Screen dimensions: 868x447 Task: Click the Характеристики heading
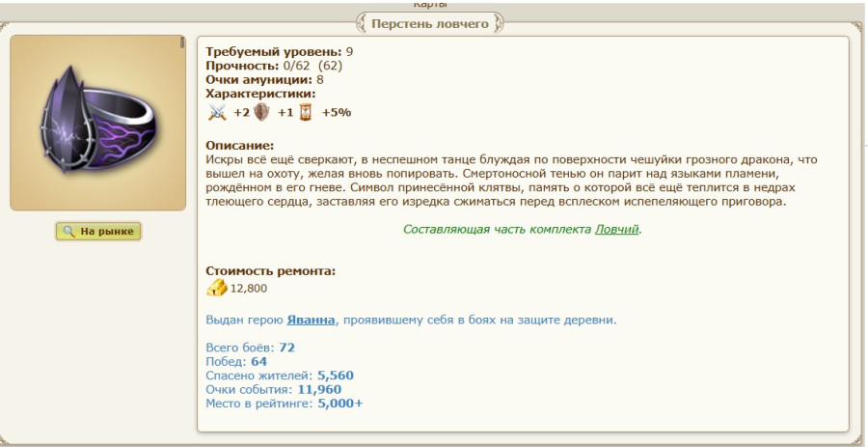(x=260, y=94)
